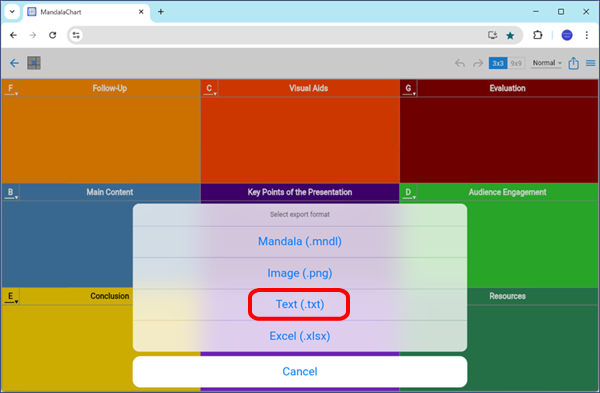This screenshot has height=393, width=600.
Task: Choose Mandala (.mndl) export format
Action: [300, 241]
